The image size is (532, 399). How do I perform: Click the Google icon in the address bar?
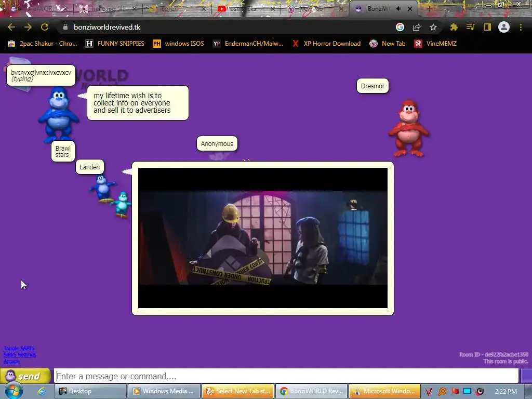pos(400,27)
